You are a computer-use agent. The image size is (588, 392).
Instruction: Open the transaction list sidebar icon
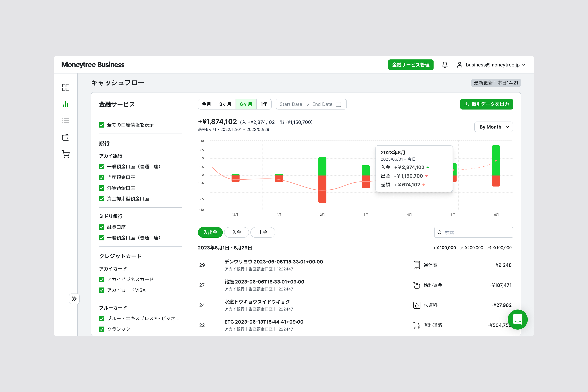click(x=66, y=121)
